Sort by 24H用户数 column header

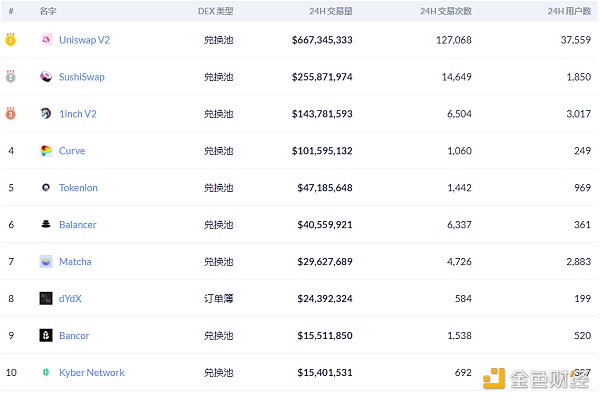click(569, 10)
